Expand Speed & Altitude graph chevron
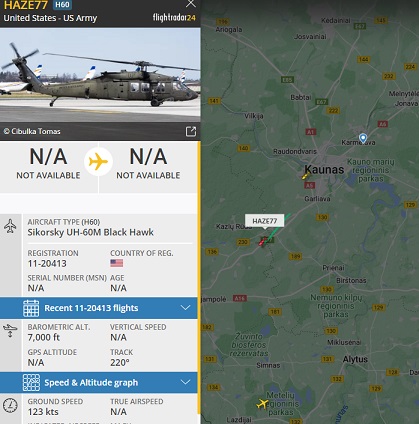The image size is (419, 424). (x=186, y=382)
